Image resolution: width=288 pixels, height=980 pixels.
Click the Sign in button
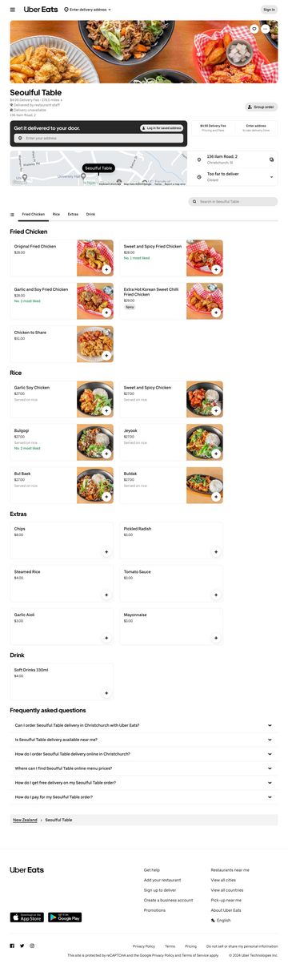[269, 10]
